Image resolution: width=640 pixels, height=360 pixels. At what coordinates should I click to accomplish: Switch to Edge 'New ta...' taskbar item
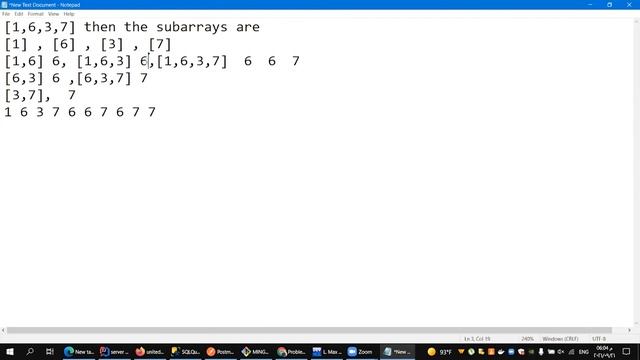coord(79,351)
